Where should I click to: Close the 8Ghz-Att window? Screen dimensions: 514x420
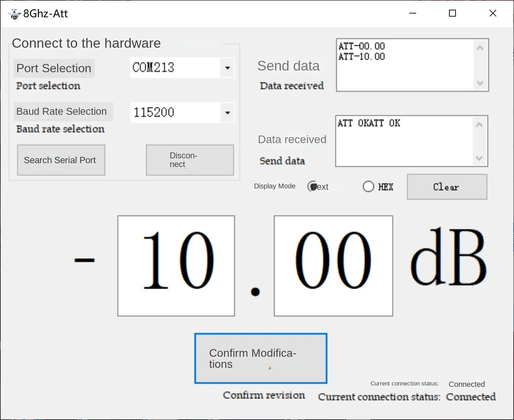click(x=493, y=13)
